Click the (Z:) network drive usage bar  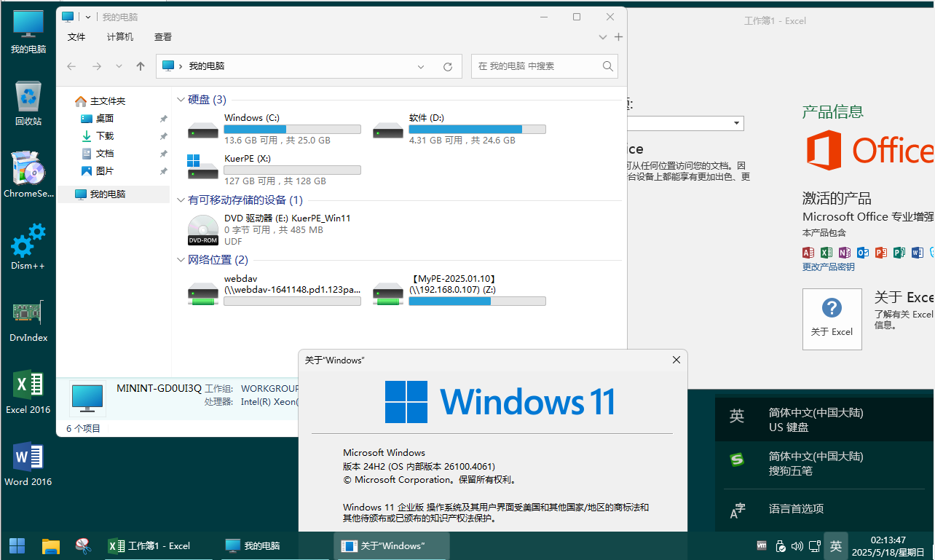click(x=477, y=301)
